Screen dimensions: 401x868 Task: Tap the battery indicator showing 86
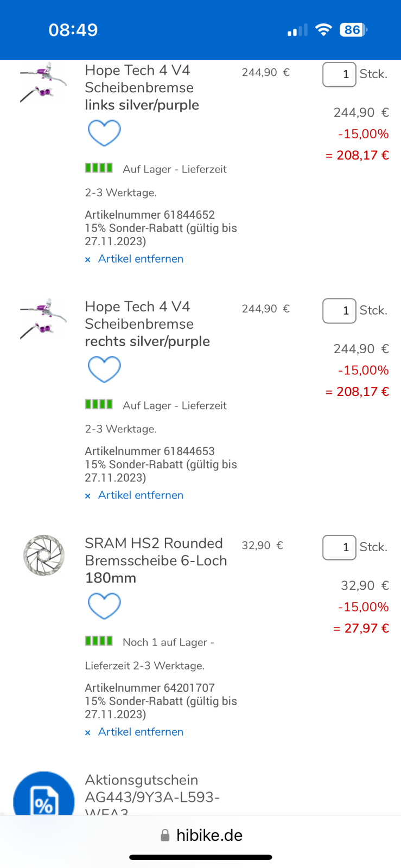click(353, 30)
